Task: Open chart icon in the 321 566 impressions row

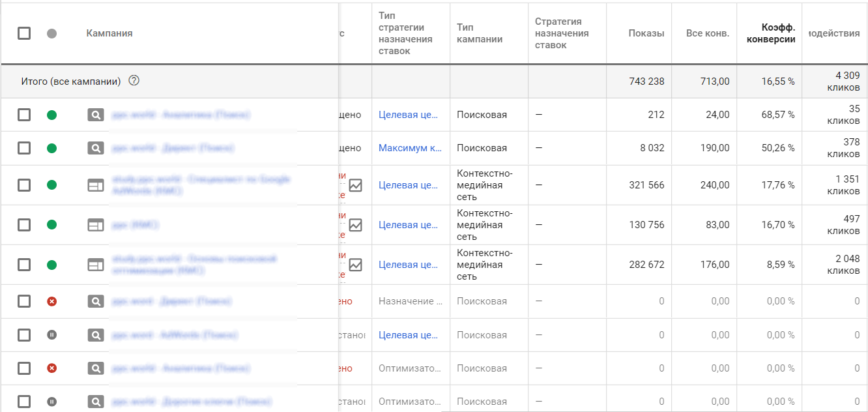Action: click(355, 185)
